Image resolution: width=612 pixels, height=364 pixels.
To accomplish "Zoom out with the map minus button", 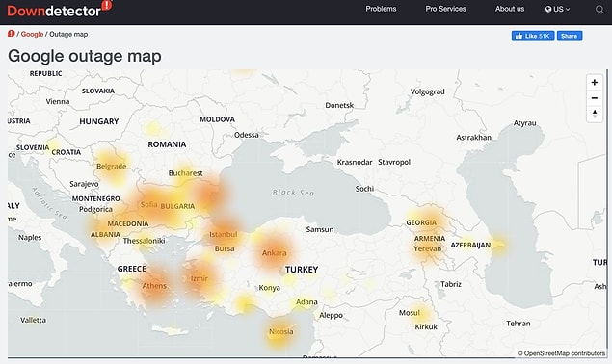I will tap(594, 98).
